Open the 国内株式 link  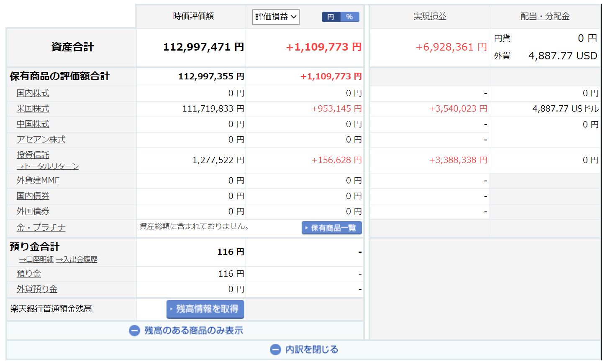(33, 93)
